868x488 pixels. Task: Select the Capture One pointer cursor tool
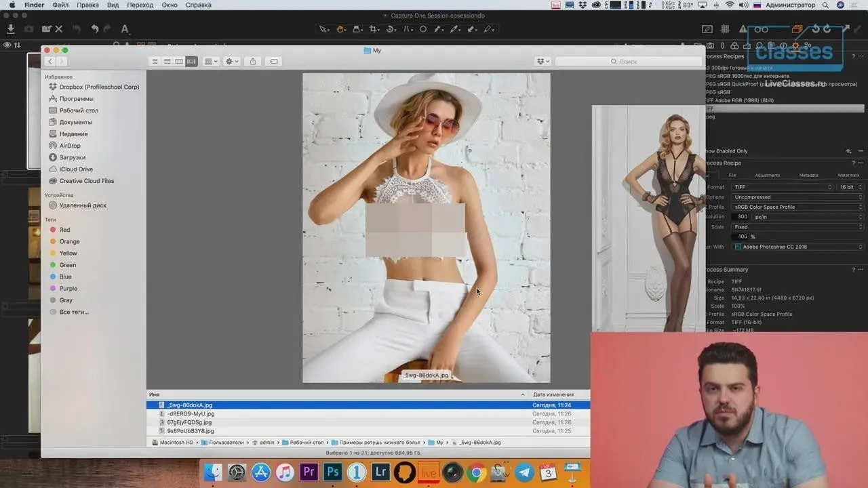(x=324, y=29)
